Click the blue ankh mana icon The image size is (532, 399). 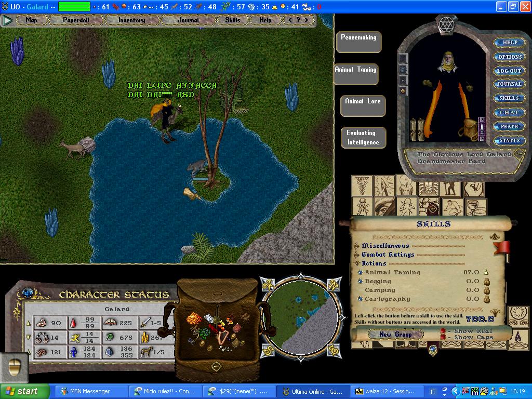74,352
